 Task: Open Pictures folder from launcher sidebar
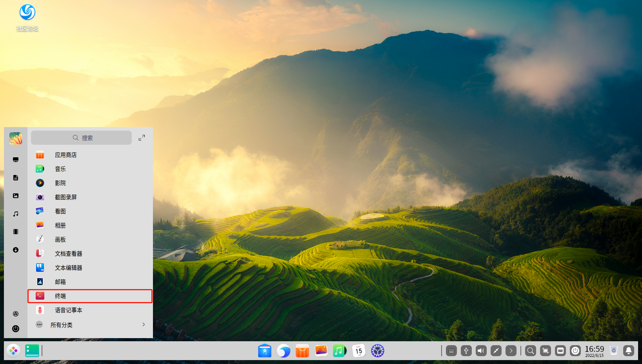pyautogui.click(x=16, y=196)
